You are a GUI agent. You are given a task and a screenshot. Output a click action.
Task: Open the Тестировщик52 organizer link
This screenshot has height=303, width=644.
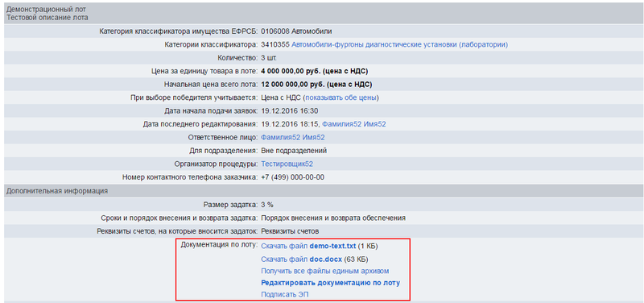287,164
